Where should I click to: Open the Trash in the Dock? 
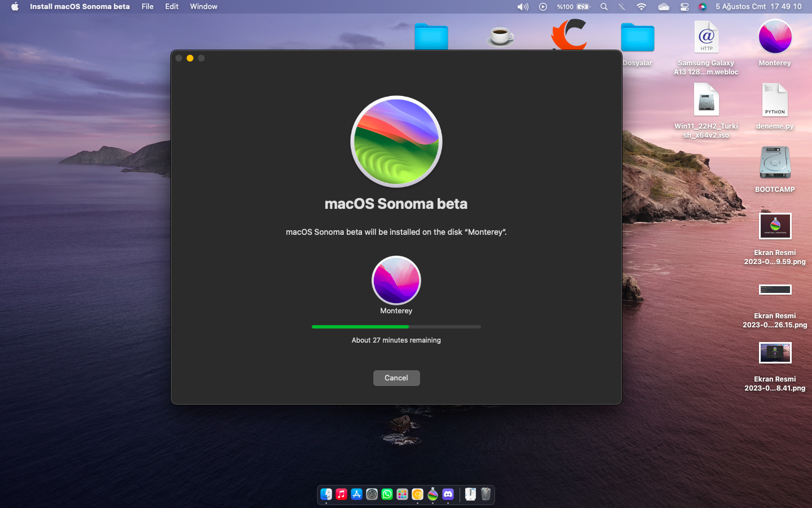coord(486,494)
